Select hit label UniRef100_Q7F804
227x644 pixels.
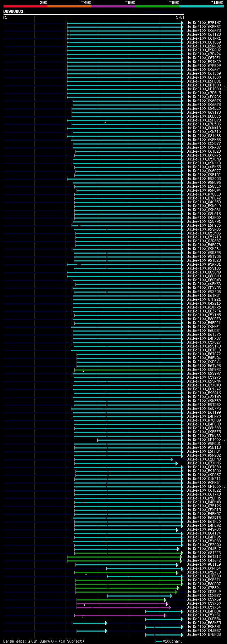[x=204, y=588]
